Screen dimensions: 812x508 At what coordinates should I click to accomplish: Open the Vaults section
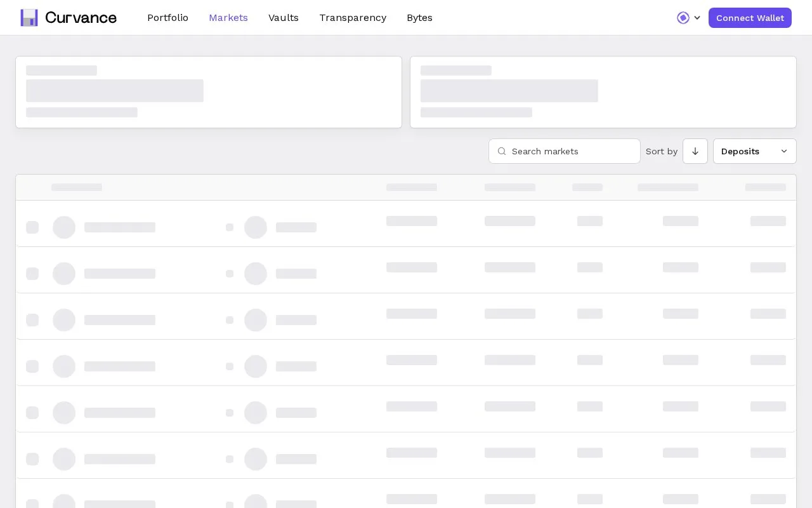tap(284, 18)
